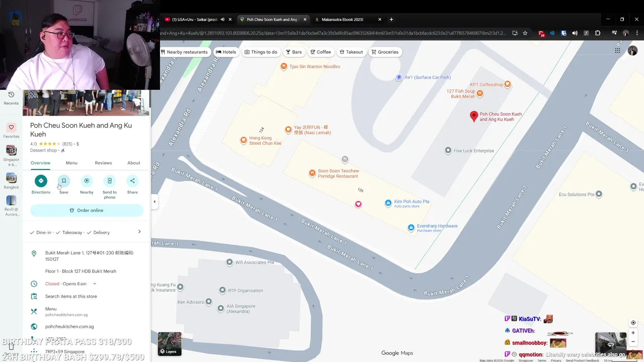Select the Things to do chip

[x=261, y=52]
